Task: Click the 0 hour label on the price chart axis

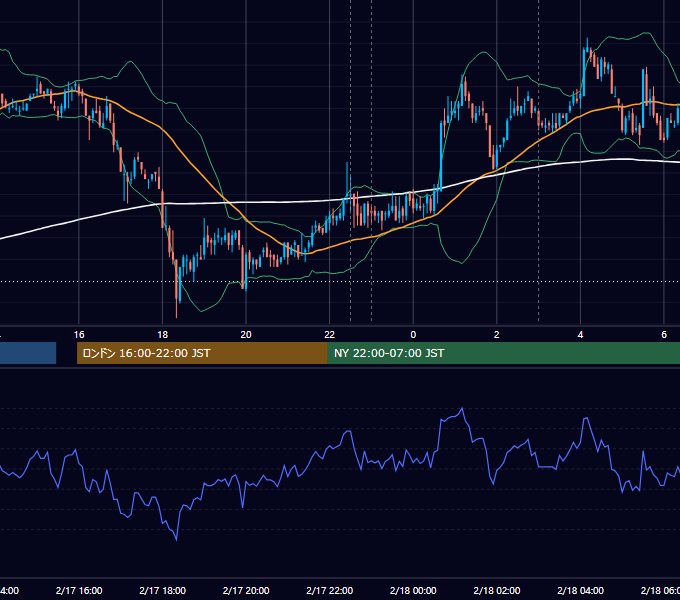Action: tap(413, 335)
